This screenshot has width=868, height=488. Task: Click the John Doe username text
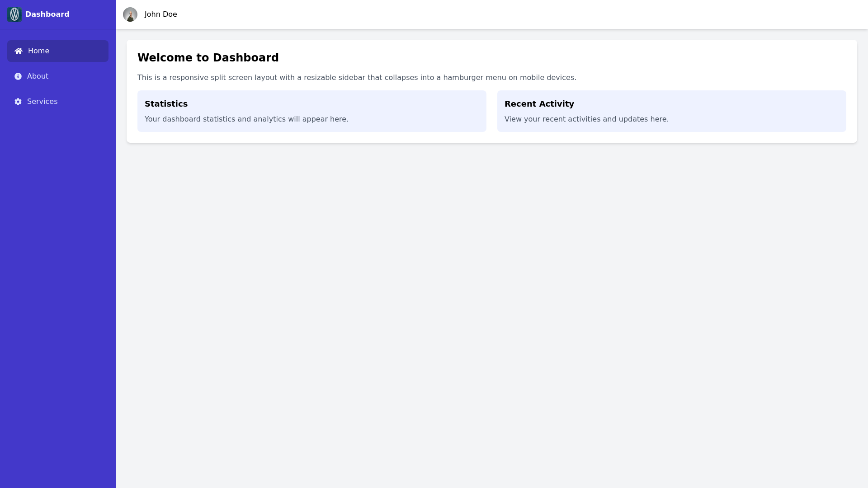point(160,14)
